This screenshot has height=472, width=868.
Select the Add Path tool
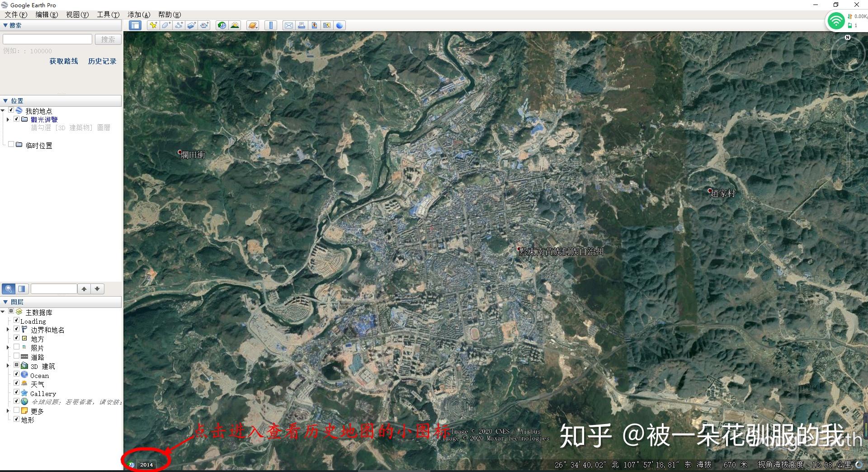point(179,25)
